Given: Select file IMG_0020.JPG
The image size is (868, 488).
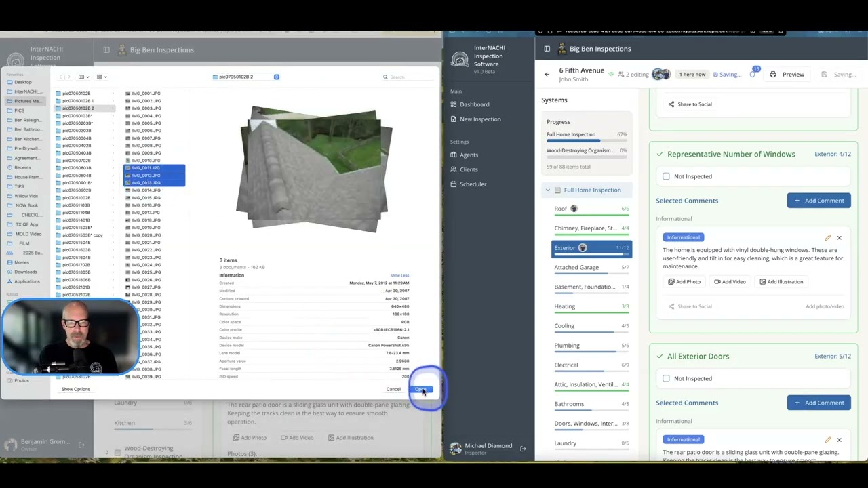Looking at the screenshot, I should 146,235.
